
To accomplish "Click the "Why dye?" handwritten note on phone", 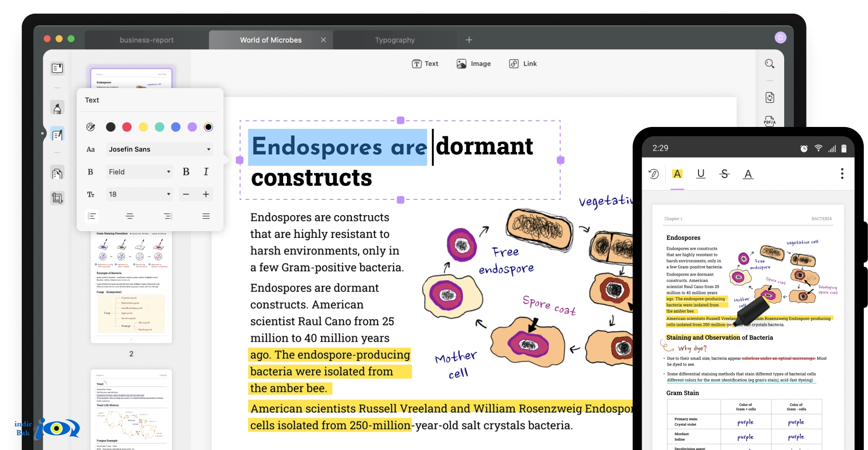I will [692, 348].
